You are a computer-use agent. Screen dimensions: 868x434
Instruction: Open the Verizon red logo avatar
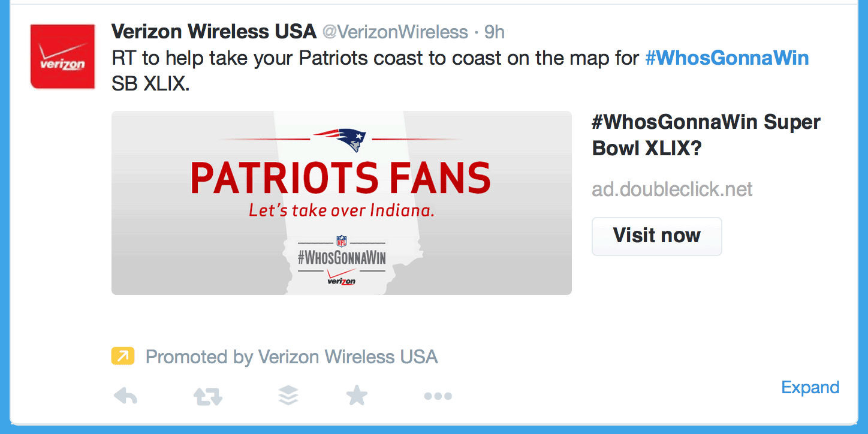[63, 56]
